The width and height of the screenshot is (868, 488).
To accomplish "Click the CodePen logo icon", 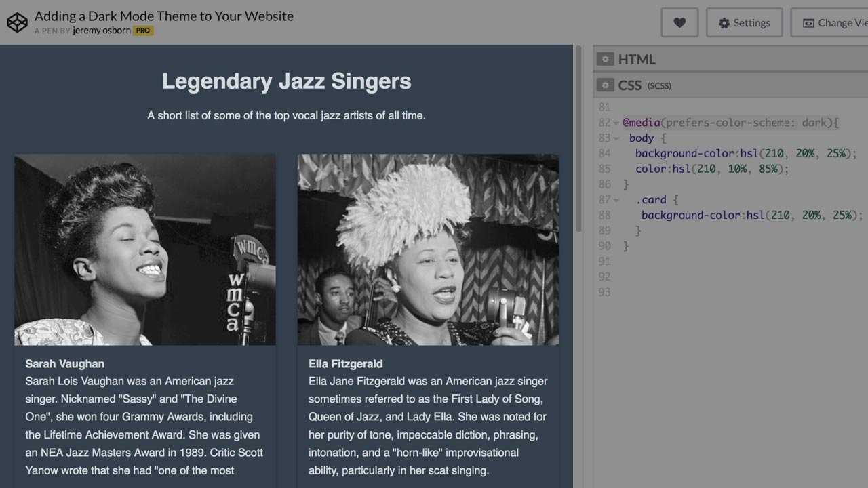I will [18, 22].
